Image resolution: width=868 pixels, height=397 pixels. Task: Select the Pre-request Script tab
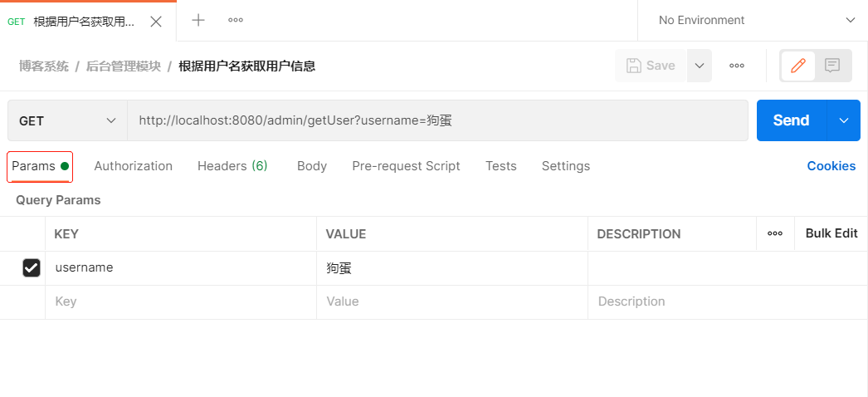[406, 166]
